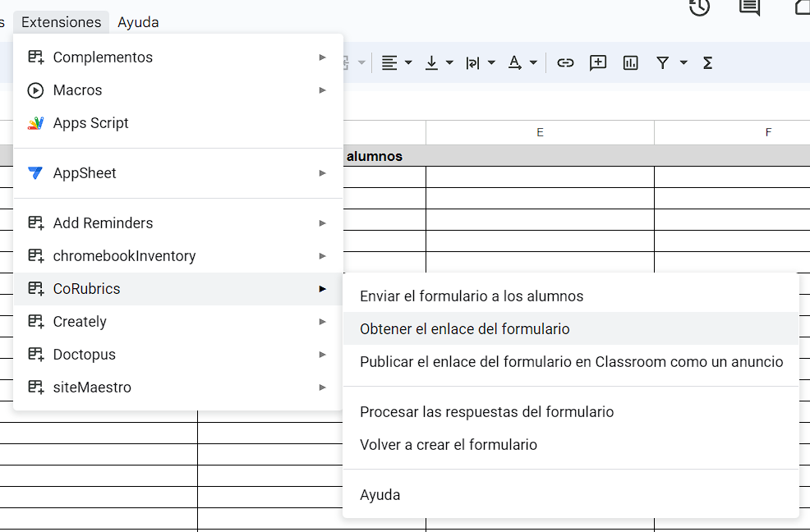Insert a comment with the toolbar icon
Image resolution: width=810 pixels, height=532 pixels.
pyautogui.click(x=598, y=63)
